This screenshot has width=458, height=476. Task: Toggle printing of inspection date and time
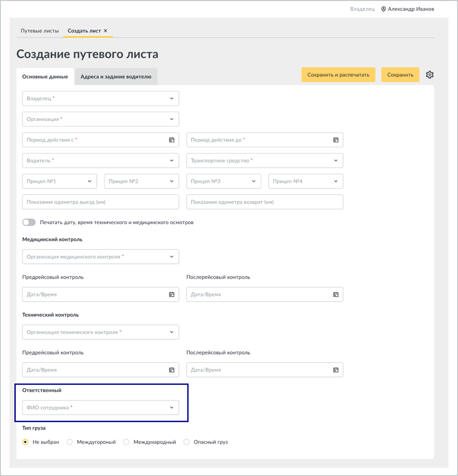click(29, 222)
